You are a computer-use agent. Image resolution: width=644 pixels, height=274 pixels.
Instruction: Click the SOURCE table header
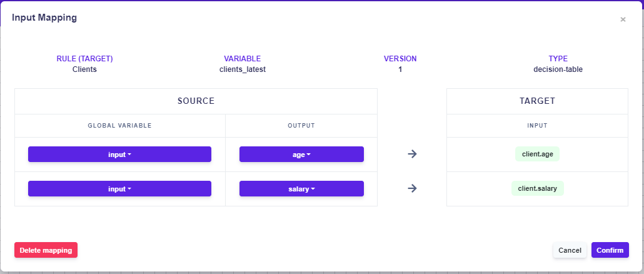tap(196, 101)
